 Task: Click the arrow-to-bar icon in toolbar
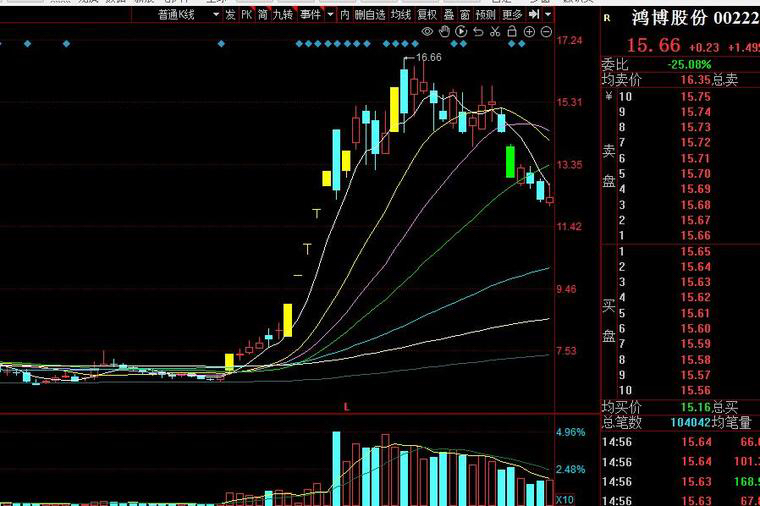[x=534, y=15]
